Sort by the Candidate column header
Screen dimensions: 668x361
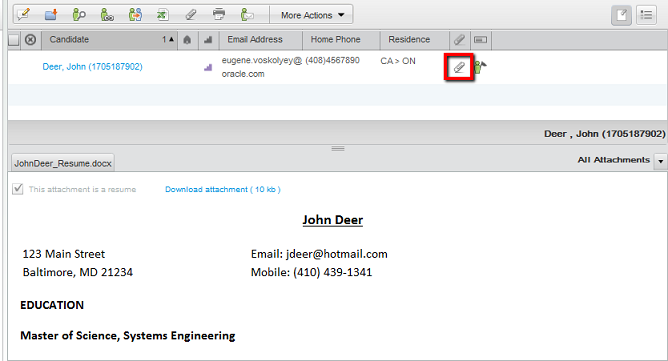(x=109, y=40)
